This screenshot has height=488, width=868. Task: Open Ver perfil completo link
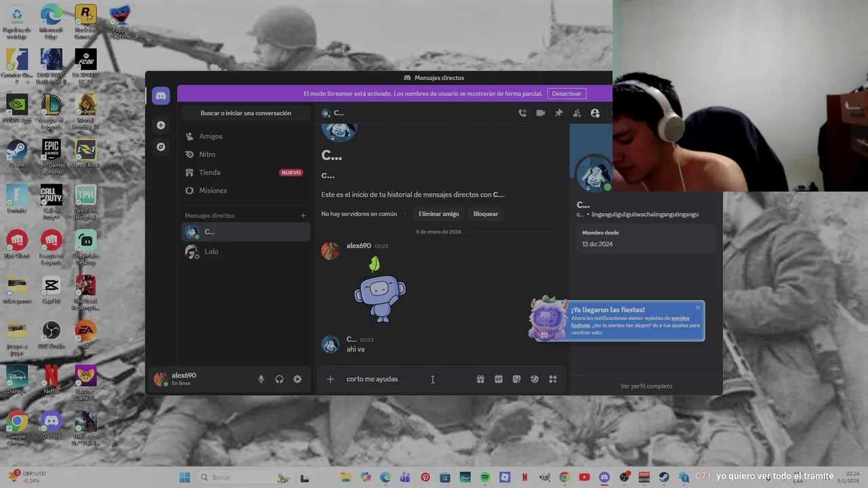coord(646,386)
